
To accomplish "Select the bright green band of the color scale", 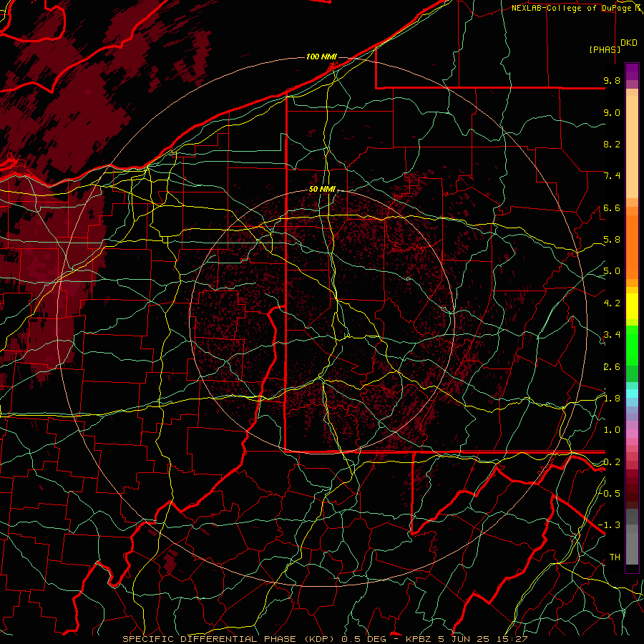I will (632, 345).
